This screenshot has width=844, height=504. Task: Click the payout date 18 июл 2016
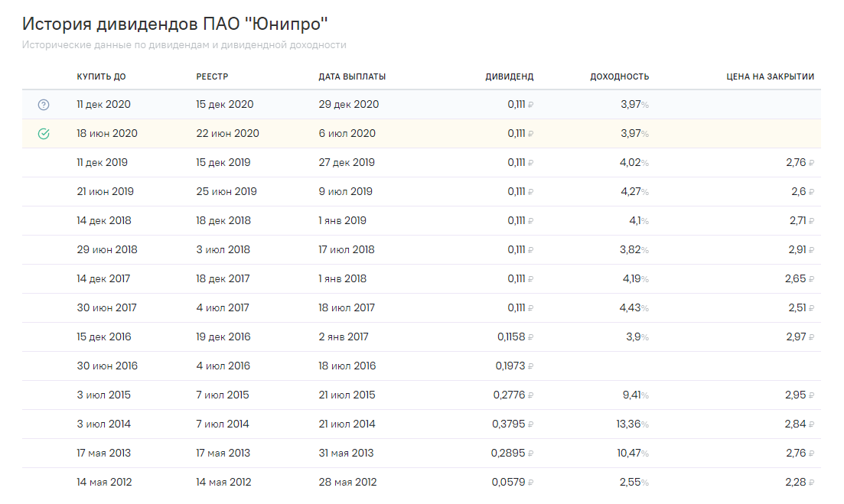pos(347,366)
